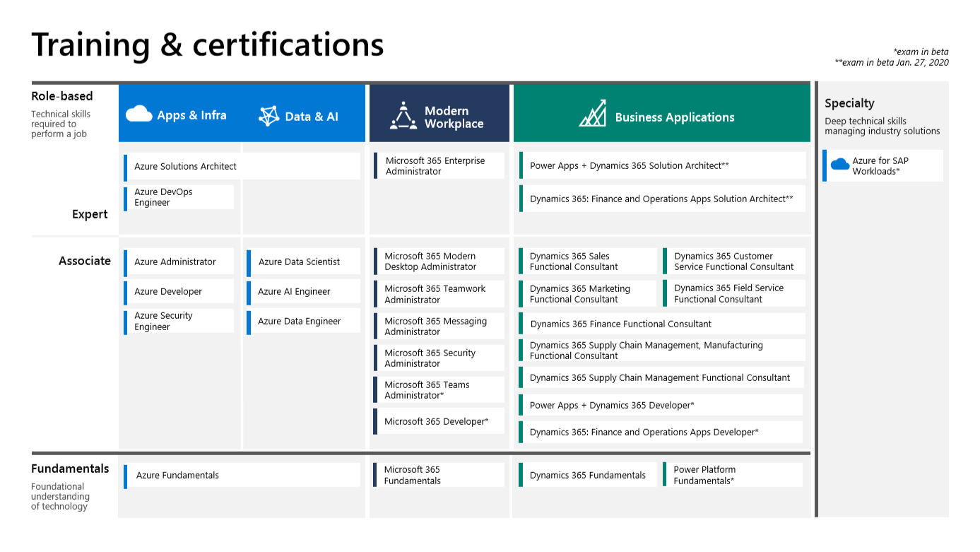This screenshot has height=552, width=980.
Task: Click the Associate level label
Action: pos(85,261)
